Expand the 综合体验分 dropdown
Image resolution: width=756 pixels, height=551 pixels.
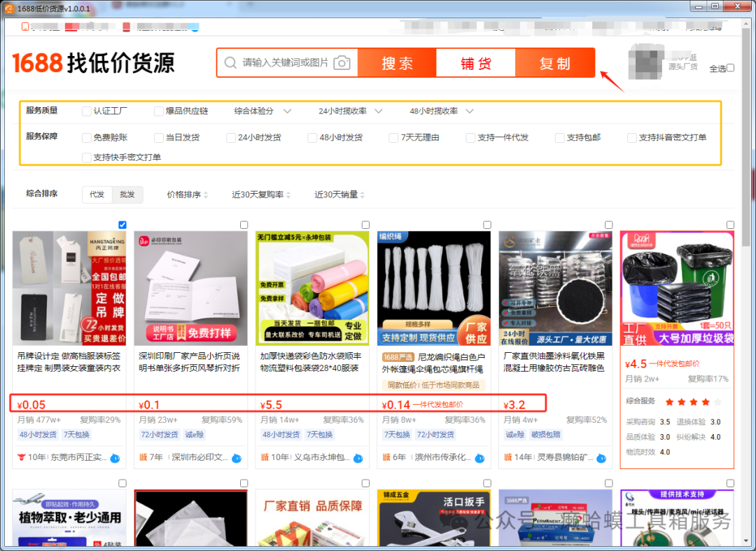tap(262, 111)
